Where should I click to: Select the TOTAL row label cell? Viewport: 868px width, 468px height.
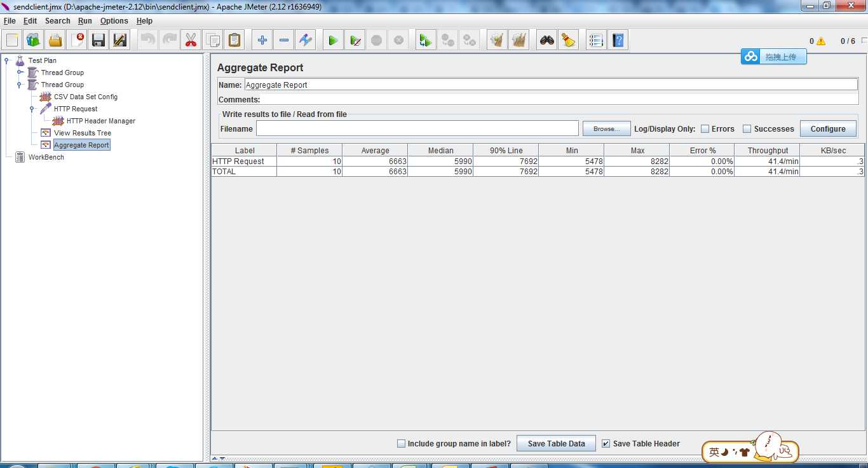click(244, 172)
